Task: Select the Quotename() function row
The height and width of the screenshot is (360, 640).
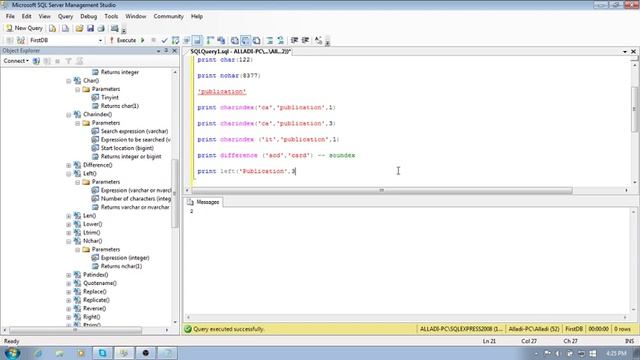Action: click(96, 283)
